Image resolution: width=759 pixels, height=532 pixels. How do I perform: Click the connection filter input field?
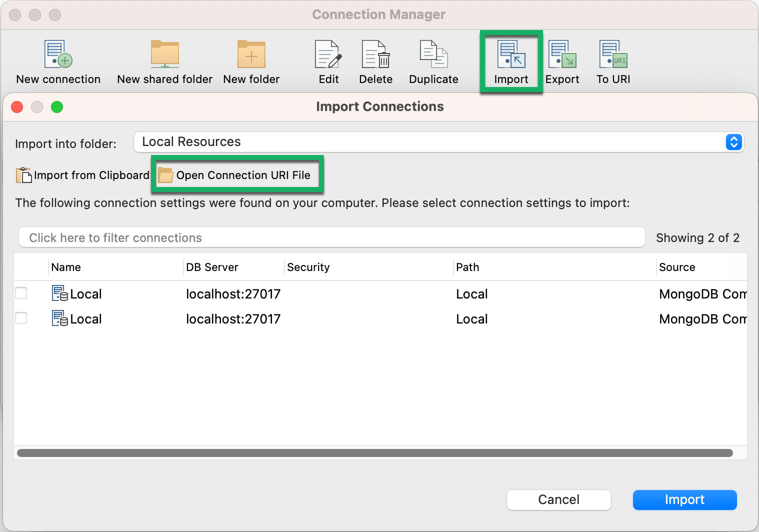pos(331,237)
